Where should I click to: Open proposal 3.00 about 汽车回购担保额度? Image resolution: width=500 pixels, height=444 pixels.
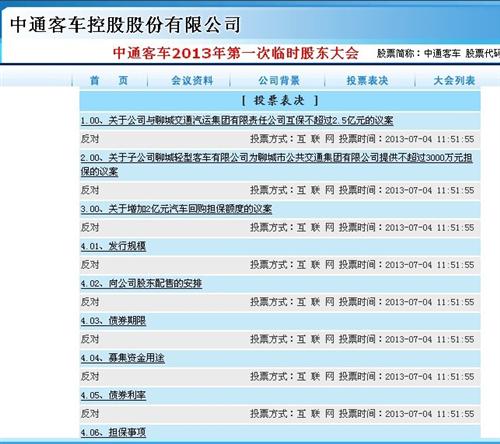click(x=176, y=209)
